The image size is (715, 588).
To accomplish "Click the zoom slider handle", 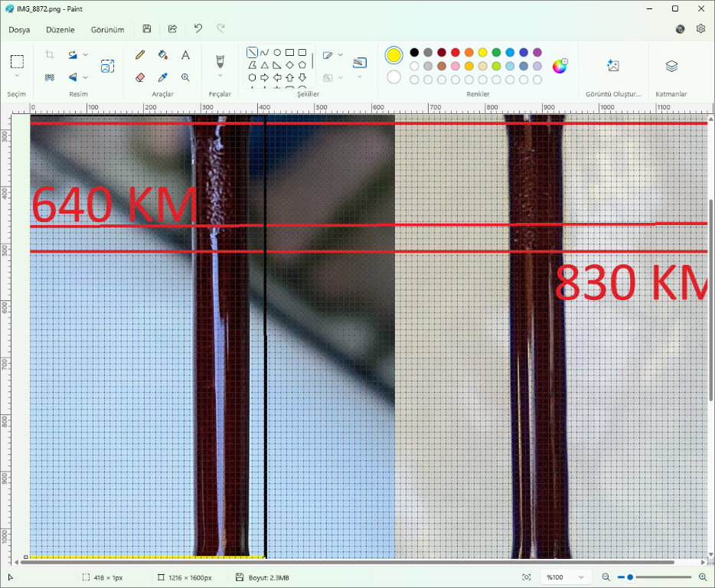I will pyautogui.click(x=630, y=577).
